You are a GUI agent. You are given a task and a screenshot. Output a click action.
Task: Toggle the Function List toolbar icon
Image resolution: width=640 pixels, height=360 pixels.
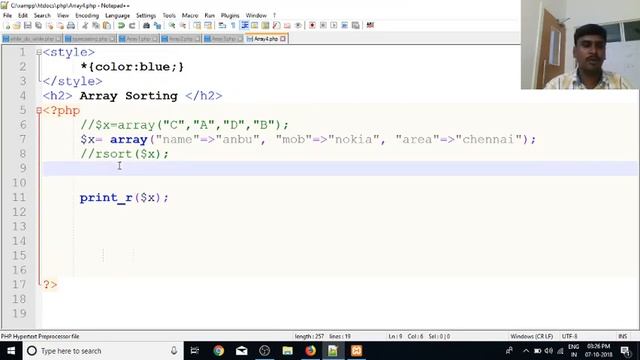click(276, 26)
